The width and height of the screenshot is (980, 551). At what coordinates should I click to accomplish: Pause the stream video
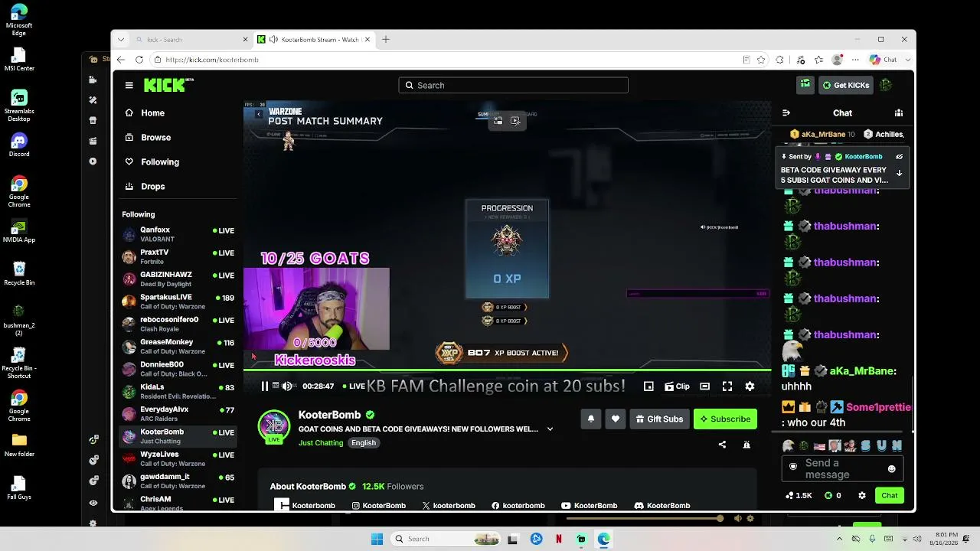(265, 386)
